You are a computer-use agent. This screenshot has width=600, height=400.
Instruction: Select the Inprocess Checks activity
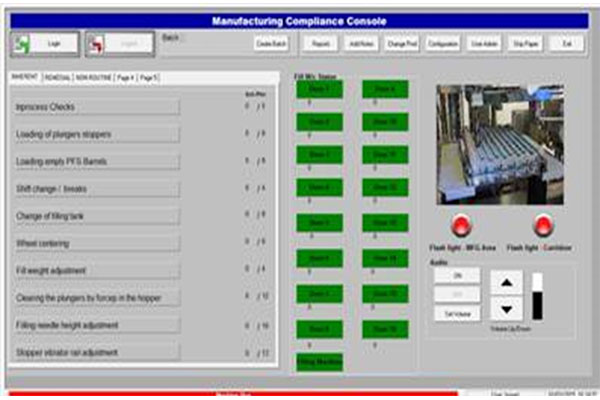(x=96, y=106)
